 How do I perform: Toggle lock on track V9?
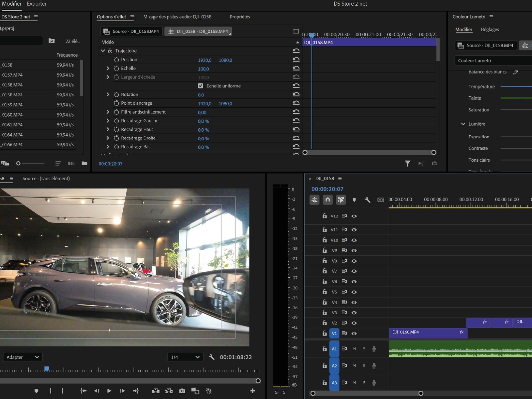click(325, 250)
